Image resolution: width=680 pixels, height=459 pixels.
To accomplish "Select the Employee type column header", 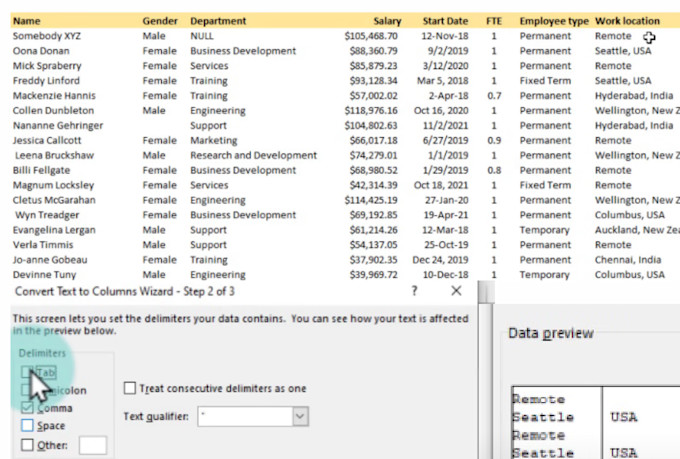I will [x=554, y=21].
